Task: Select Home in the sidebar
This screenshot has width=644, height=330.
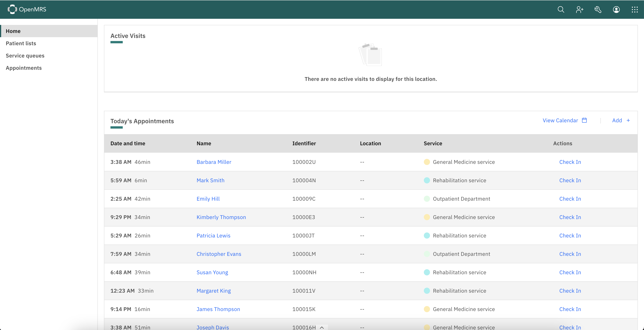Action: (x=49, y=31)
